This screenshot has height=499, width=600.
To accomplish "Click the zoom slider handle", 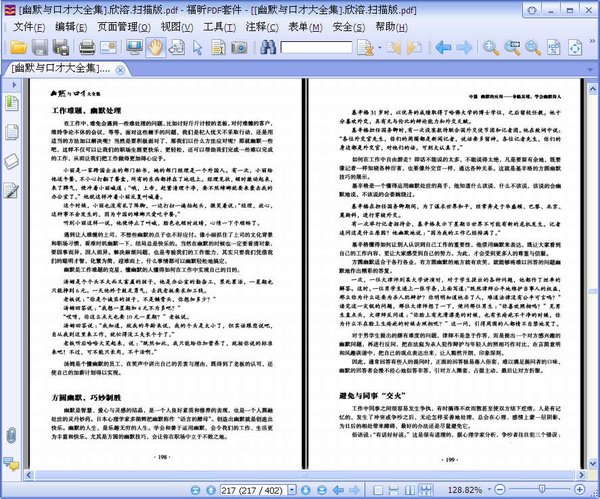I will click(542, 489).
